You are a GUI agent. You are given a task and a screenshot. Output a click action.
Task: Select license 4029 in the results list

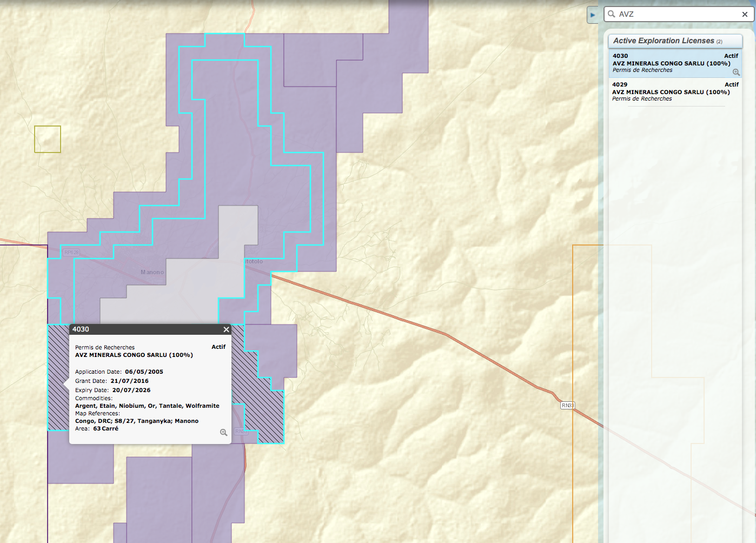point(671,91)
